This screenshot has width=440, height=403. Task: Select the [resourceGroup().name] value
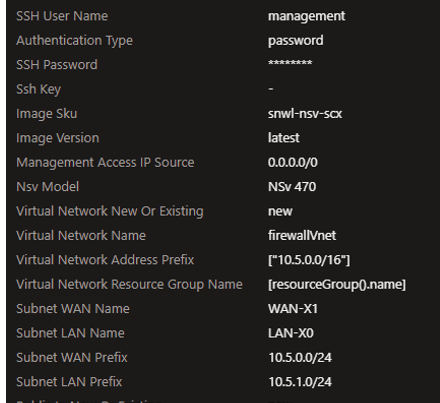(x=337, y=285)
